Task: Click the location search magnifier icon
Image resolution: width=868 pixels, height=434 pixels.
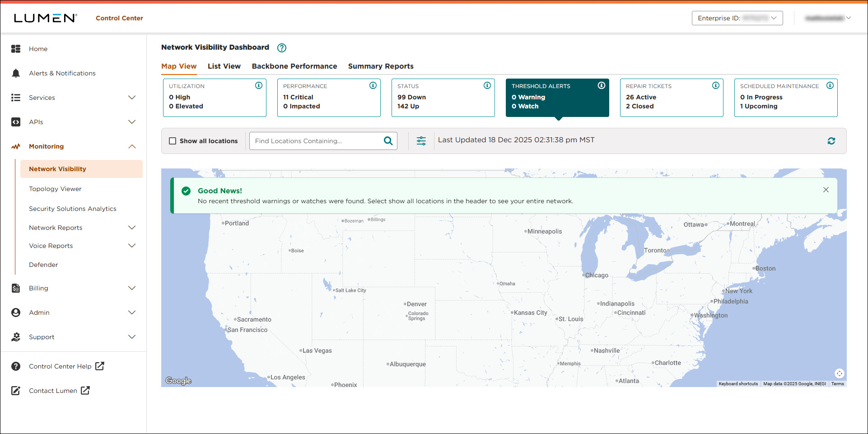Action: tap(388, 140)
